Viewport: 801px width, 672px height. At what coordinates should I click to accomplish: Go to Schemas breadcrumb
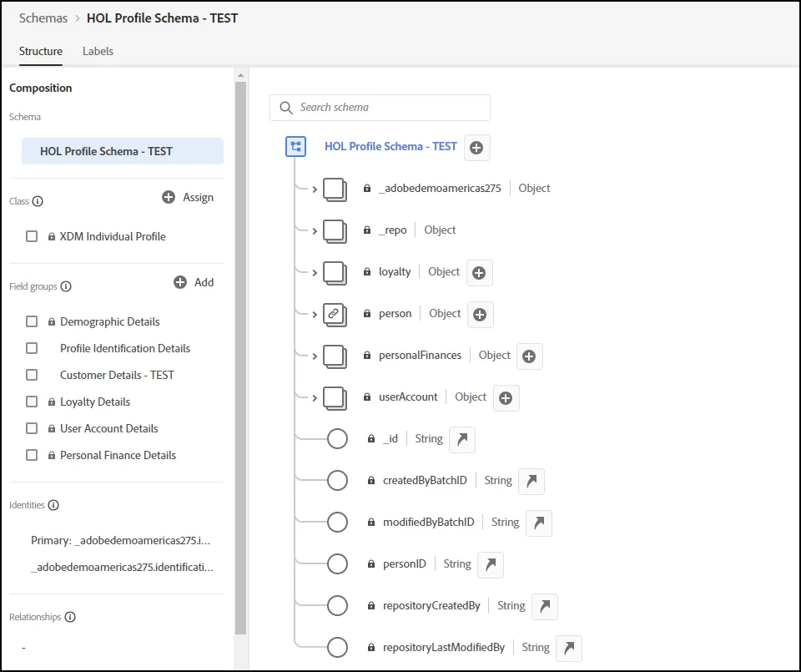tap(43, 18)
